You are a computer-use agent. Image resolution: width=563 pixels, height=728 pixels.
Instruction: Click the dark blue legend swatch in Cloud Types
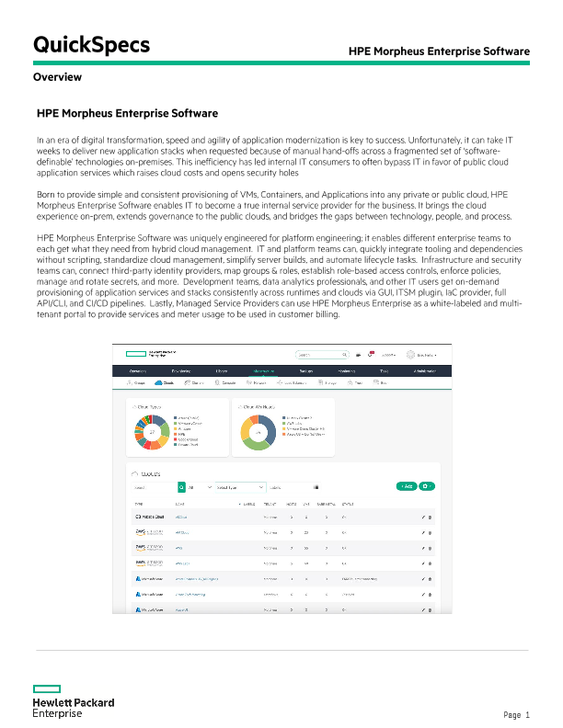[x=175, y=418]
